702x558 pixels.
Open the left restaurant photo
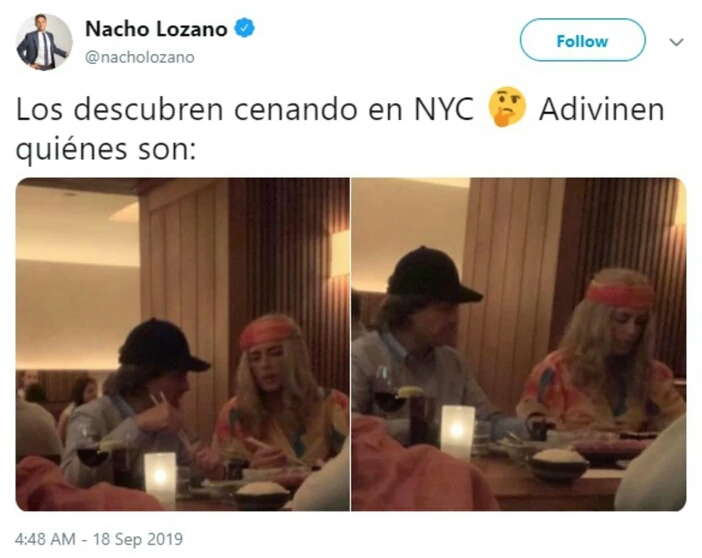point(183,344)
